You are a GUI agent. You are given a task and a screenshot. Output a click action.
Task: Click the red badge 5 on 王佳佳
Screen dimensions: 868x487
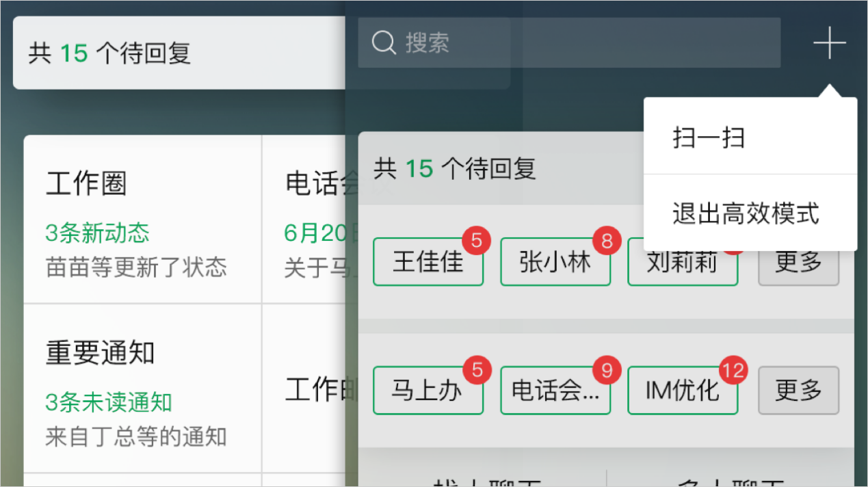point(477,241)
